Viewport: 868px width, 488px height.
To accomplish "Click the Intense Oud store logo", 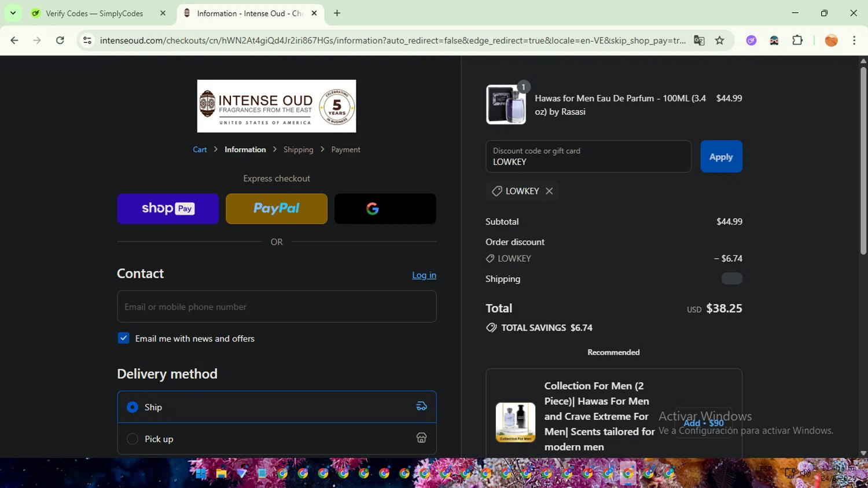I will point(277,106).
